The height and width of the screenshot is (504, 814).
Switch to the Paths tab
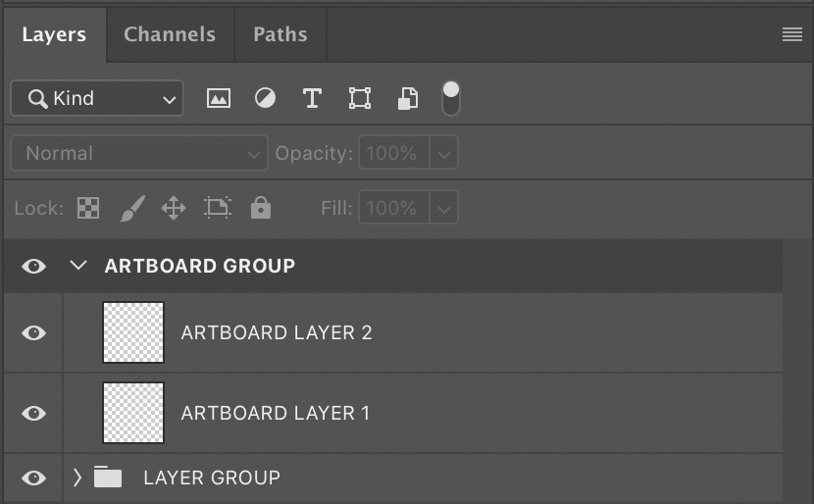point(280,34)
